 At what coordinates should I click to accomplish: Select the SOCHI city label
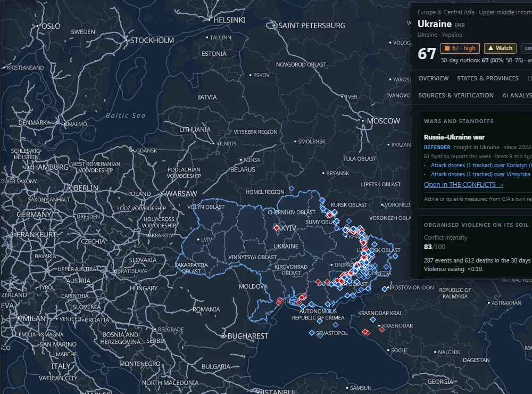(398, 350)
